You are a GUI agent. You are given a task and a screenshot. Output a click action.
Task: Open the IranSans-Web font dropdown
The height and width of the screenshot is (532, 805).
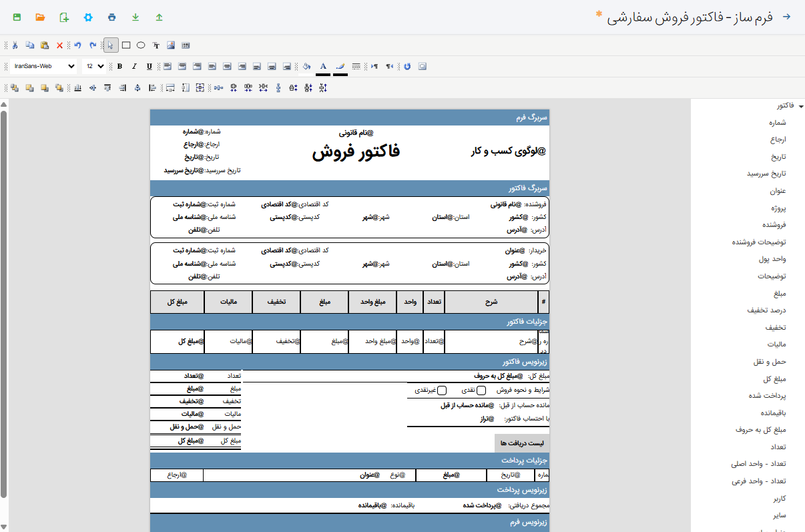coord(43,66)
